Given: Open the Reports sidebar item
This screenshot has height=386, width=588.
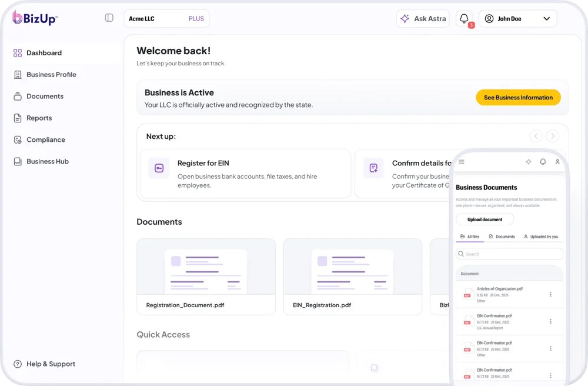Looking at the screenshot, I should pos(32,118).
